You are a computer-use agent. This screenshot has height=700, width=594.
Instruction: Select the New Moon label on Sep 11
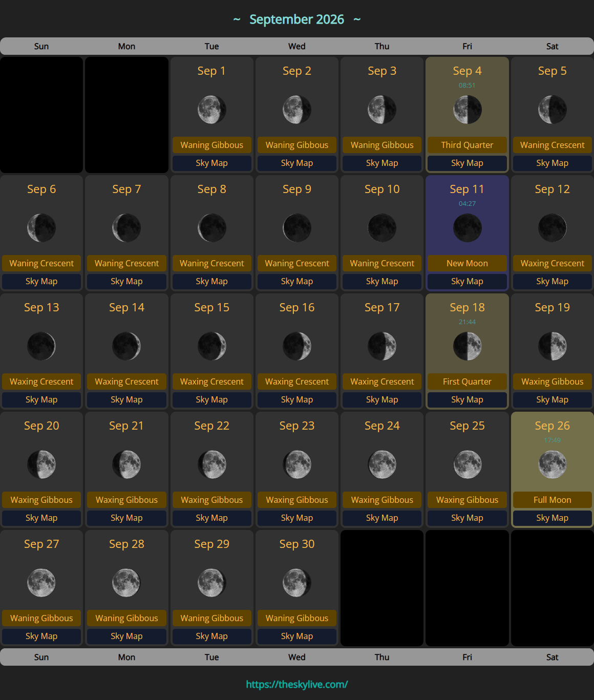pos(467,263)
